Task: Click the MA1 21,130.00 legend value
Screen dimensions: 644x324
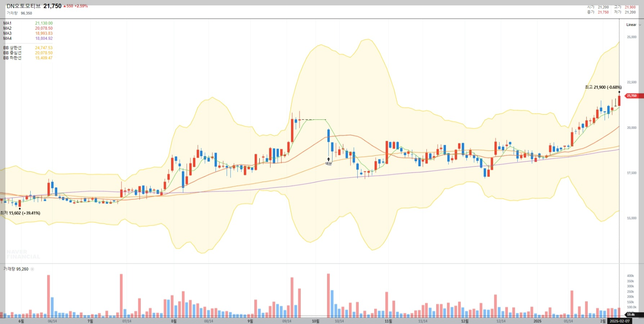Action: point(44,23)
